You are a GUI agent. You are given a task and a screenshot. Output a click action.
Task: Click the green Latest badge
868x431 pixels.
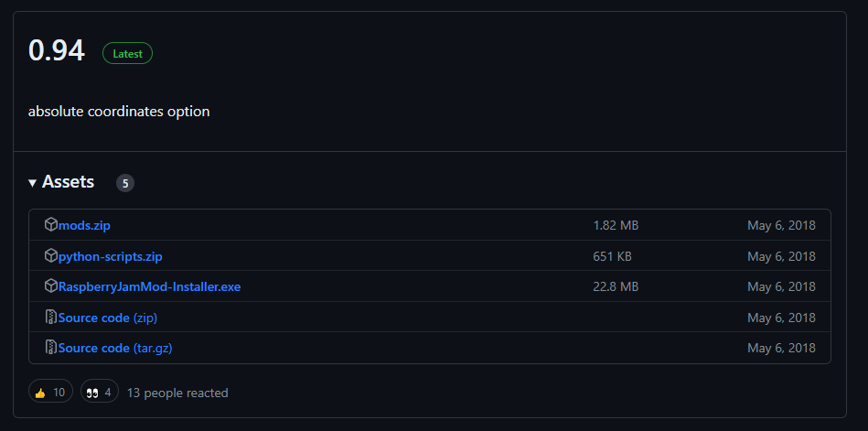[127, 54]
